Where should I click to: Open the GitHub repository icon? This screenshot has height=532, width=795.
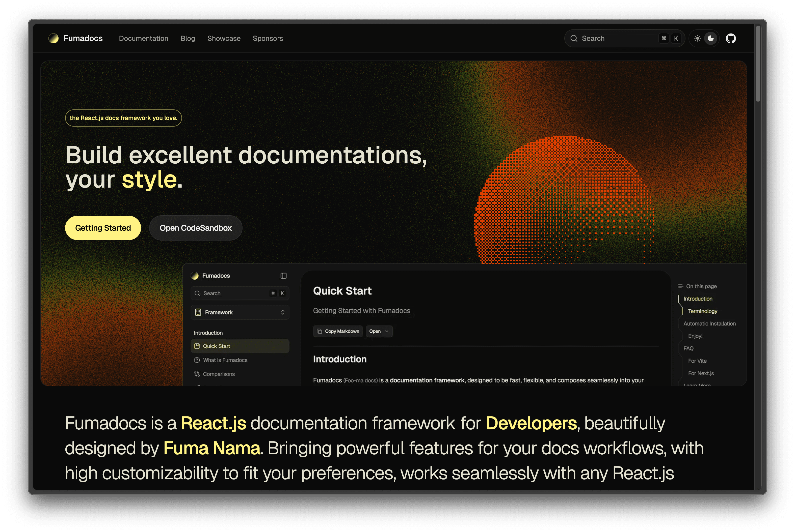click(730, 38)
